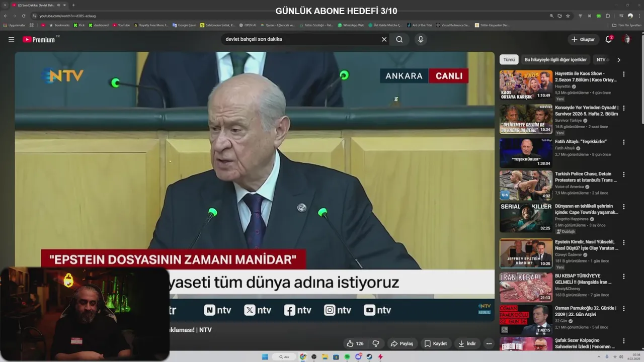Viewport: 644px width, 362px height.
Task: Start voice search with microphone
Action: click(421, 39)
